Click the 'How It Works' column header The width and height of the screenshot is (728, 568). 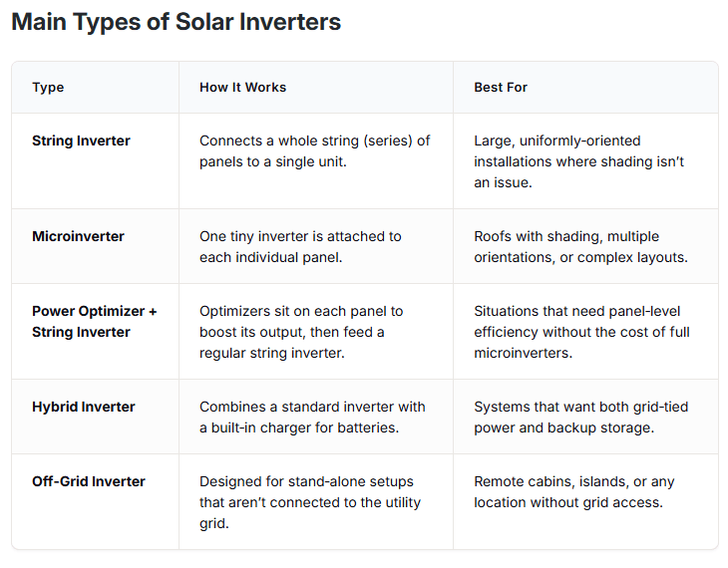pyautogui.click(x=242, y=88)
